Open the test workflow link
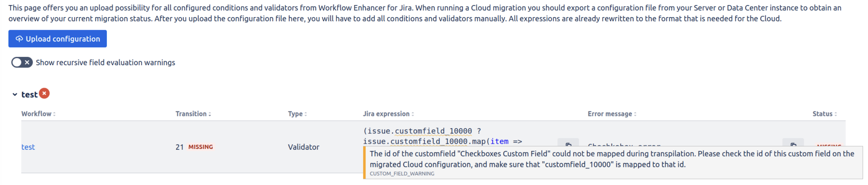Image resolution: width=868 pixels, height=185 pixels. [28, 147]
